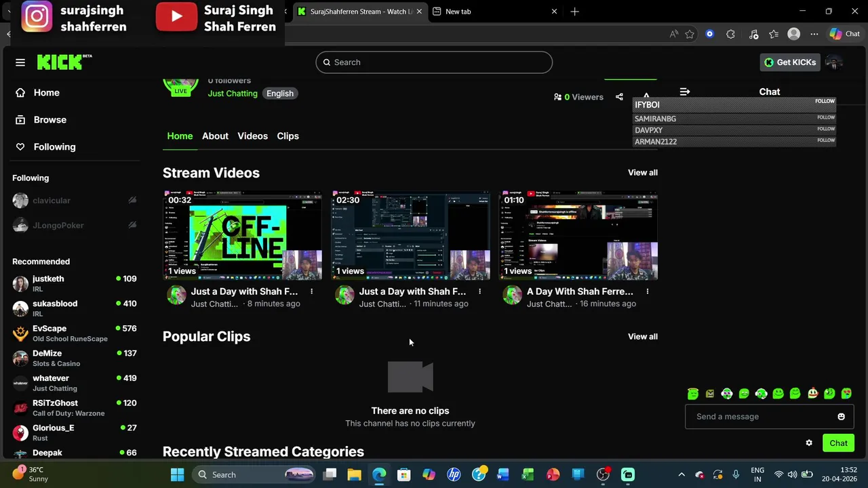
Task: Open options menu for 11 minutes ago video
Action: [479, 291]
